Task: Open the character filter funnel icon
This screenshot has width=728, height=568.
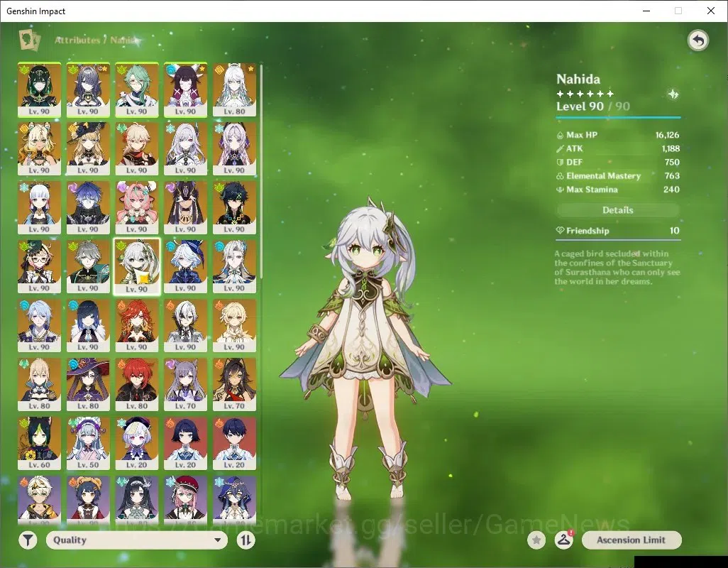Action: pyautogui.click(x=28, y=540)
